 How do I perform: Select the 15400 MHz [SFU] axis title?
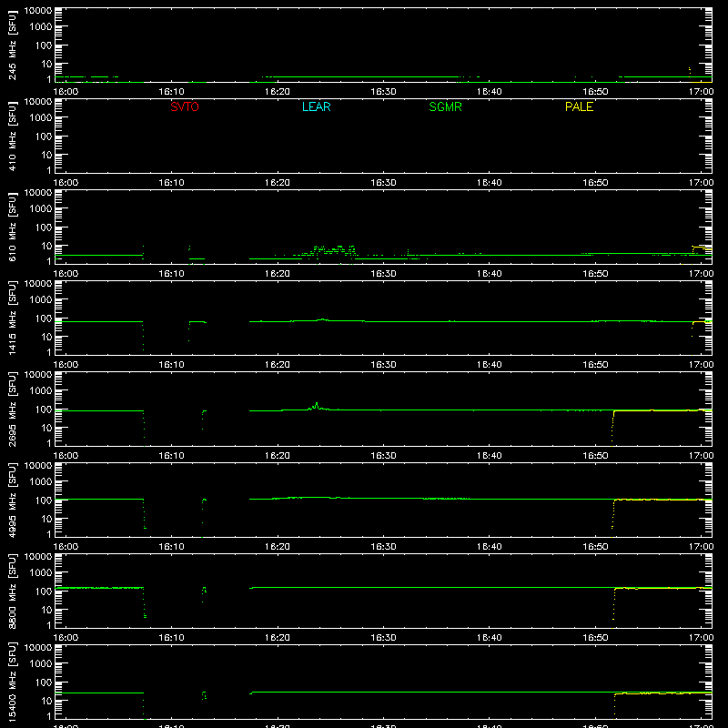coord(12,682)
